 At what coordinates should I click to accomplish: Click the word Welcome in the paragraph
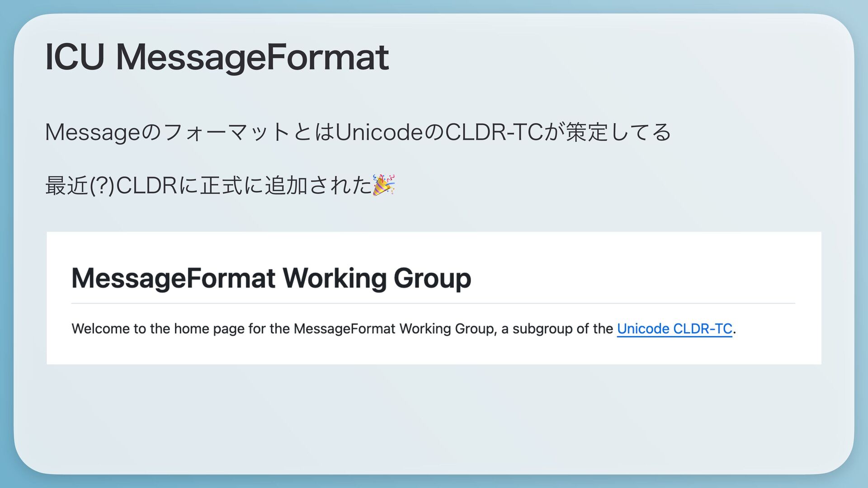pos(100,329)
